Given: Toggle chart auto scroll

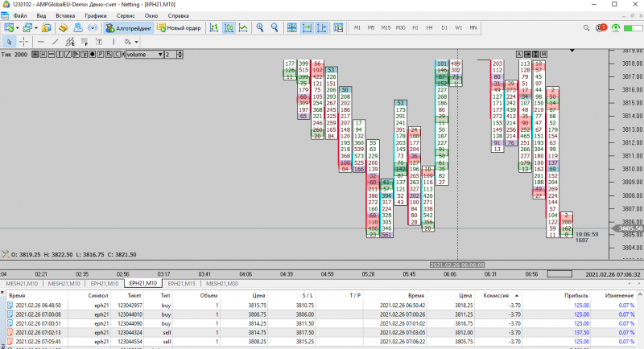Looking at the screenshot, I should point(307,28).
